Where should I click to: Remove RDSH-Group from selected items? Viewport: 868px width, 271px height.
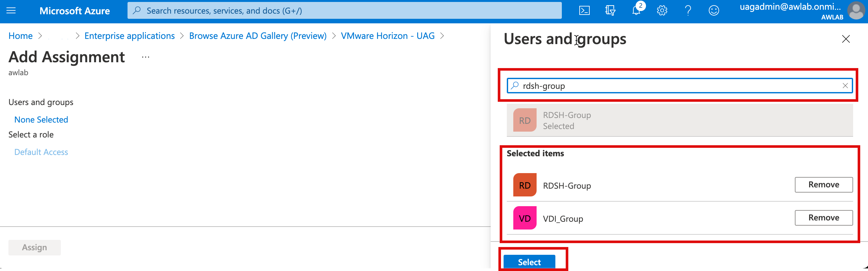coord(824,184)
